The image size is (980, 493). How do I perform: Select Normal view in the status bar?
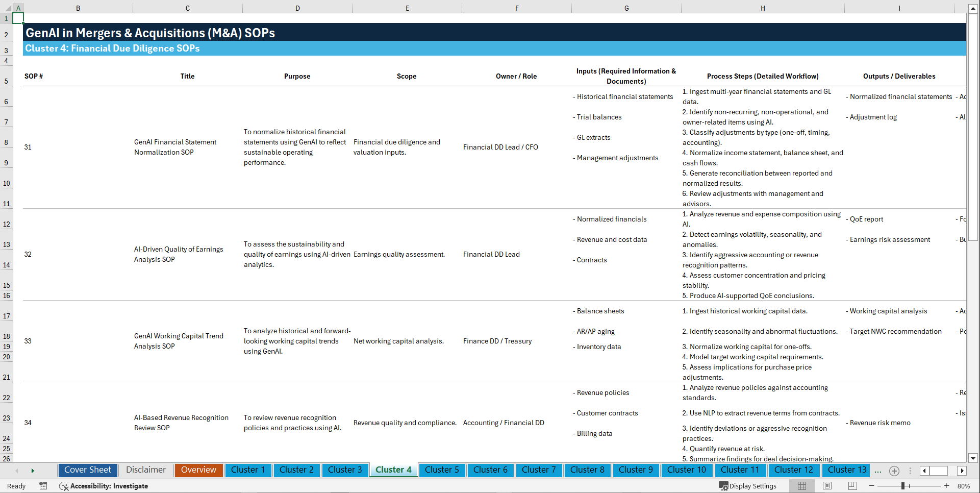(801, 486)
